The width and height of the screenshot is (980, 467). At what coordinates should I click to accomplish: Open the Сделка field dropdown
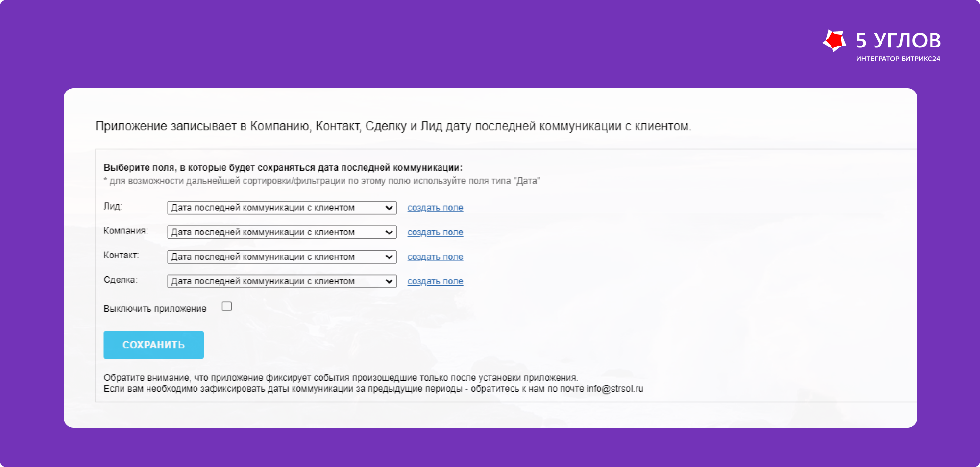click(282, 281)
